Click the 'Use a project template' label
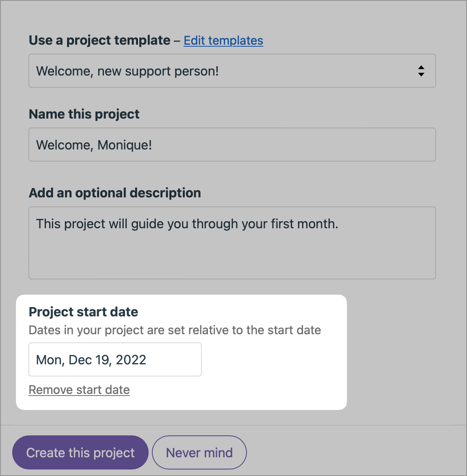The image size is (467, 476). click(x=99, y=41)
